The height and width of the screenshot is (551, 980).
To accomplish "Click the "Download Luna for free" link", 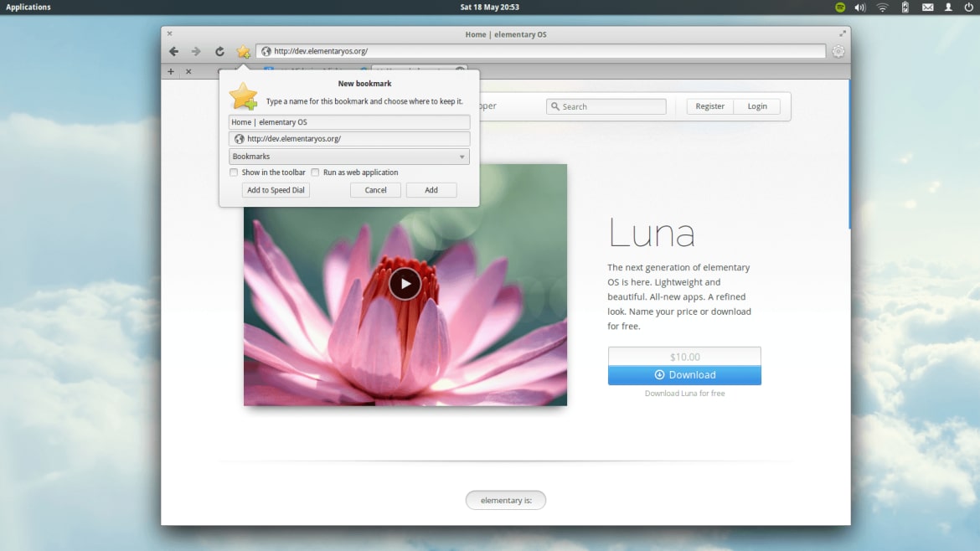I will pyautogui.click(x=684, y=393).
